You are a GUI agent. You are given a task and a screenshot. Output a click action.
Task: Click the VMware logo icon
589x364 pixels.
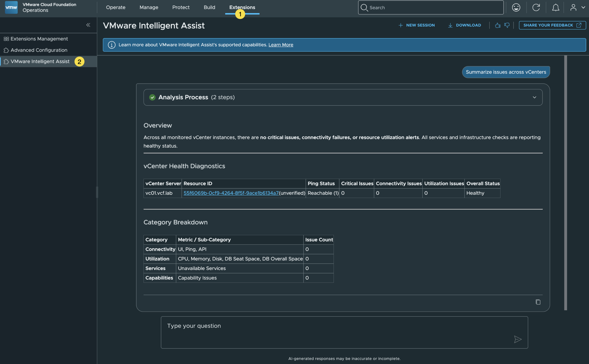coord(11,7)
